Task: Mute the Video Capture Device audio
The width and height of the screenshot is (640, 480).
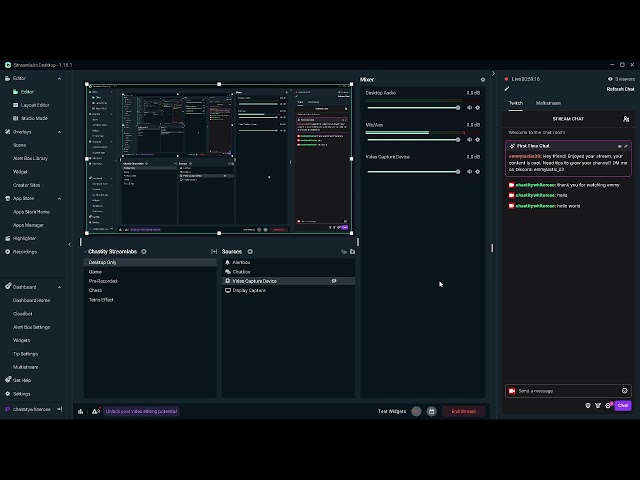Action: click(x=469, y=171)
